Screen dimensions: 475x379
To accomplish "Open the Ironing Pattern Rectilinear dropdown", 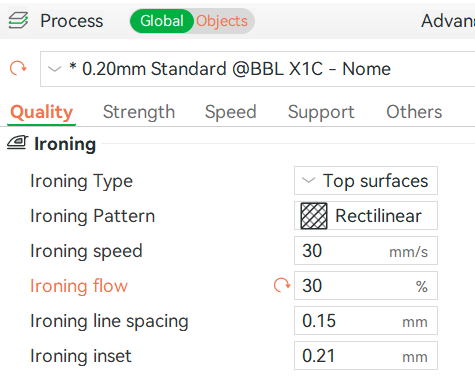I will 366,216.
